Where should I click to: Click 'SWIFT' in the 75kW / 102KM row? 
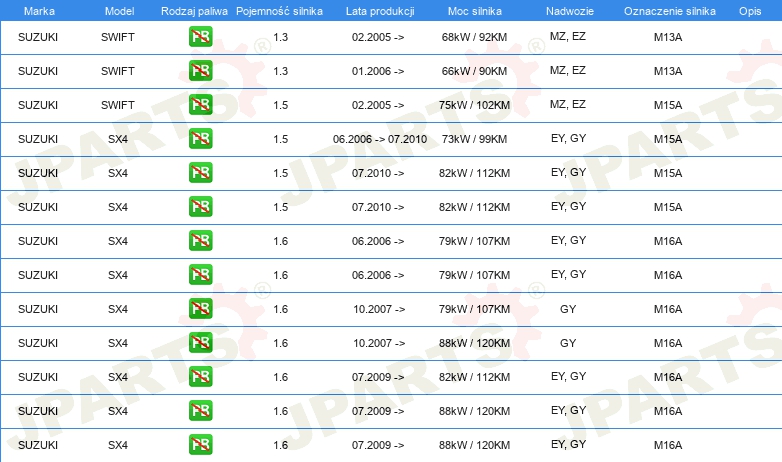pyautogui.click(x=118, y=105)
